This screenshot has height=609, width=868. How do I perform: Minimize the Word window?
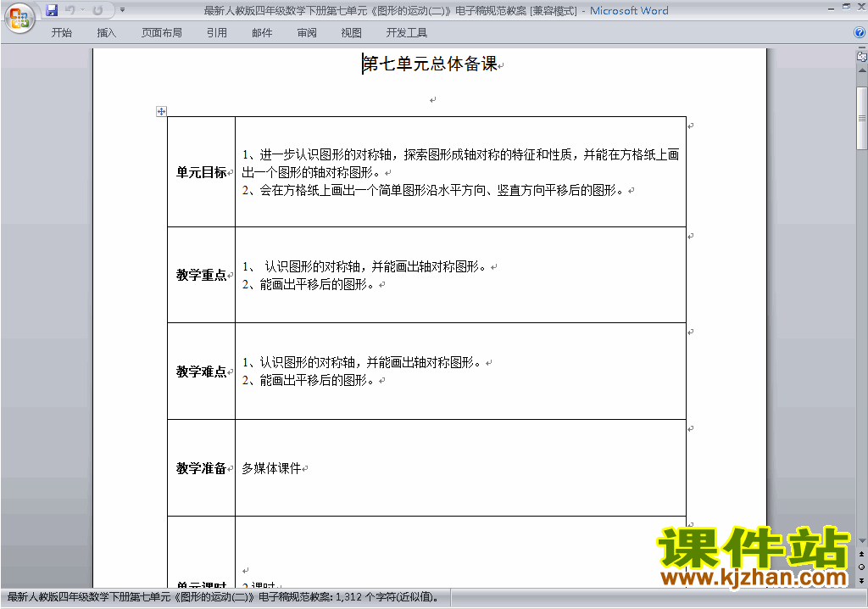tap(831, 8)
